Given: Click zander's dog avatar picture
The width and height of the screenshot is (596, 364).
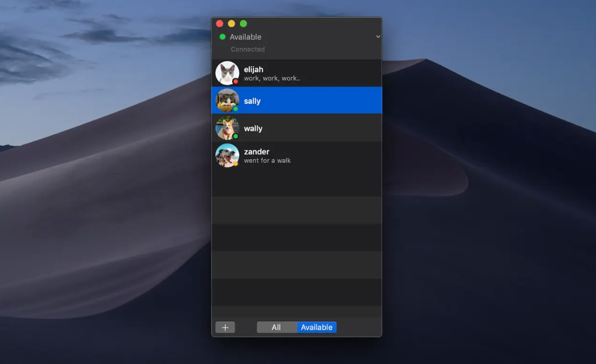Looking at the screenshot, I should (x=227, y=156).
